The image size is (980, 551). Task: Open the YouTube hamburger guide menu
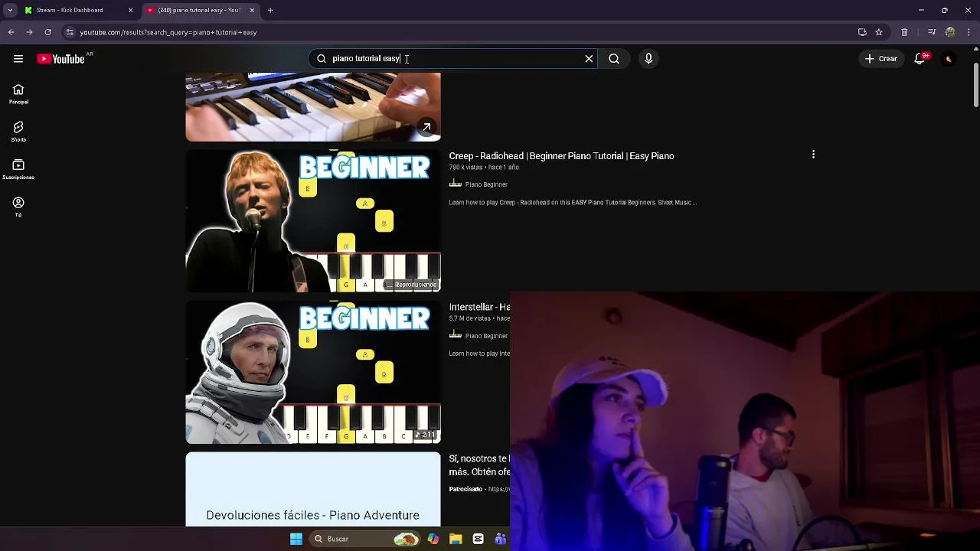pos(18,59)
